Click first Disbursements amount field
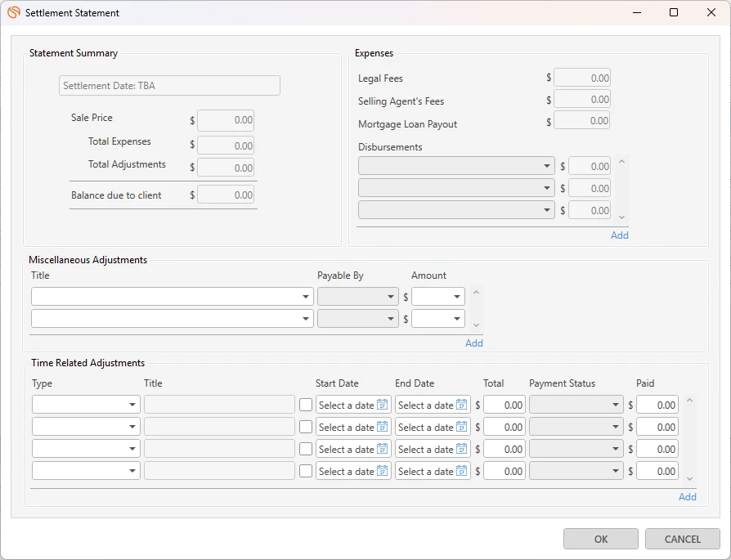731x560 pixels. click(590, 166)
